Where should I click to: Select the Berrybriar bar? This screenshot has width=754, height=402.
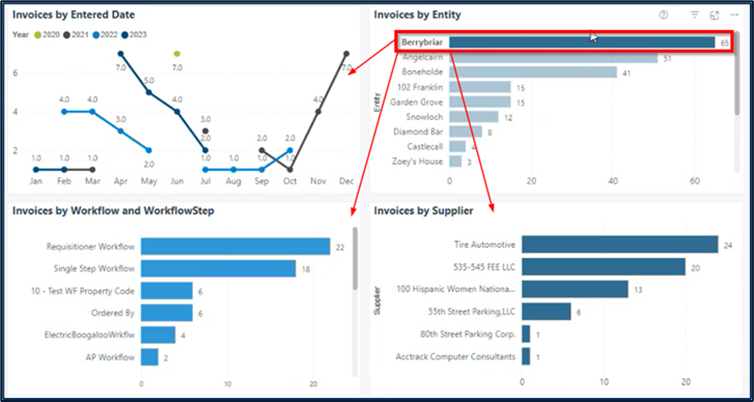(x=582, y=42)
